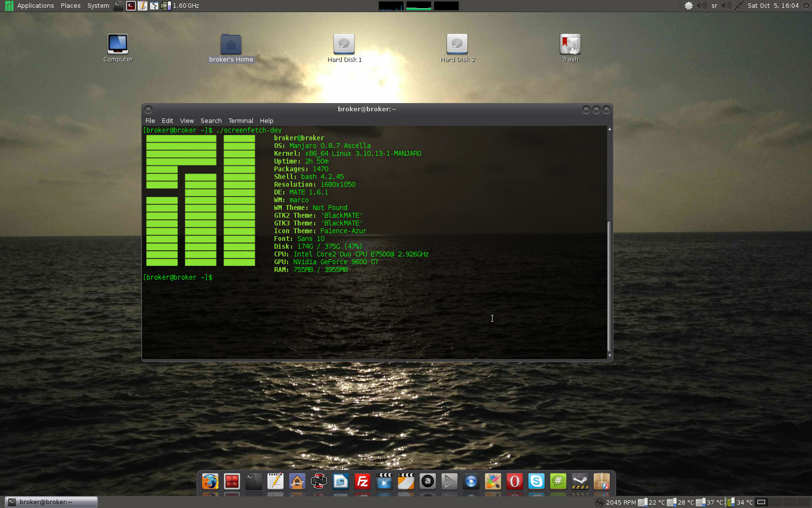Open the System menu
Viewport: 812px width, 508px height.
[x=98, y=6]
